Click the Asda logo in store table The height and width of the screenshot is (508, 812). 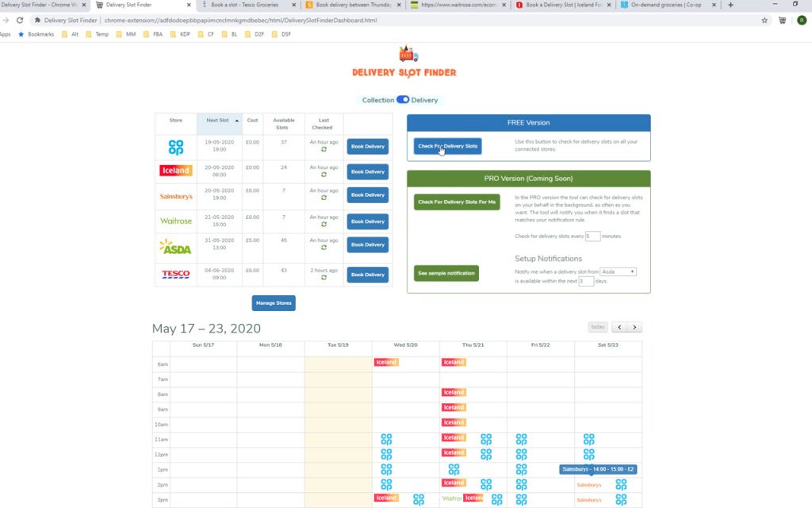coord(175,247)
